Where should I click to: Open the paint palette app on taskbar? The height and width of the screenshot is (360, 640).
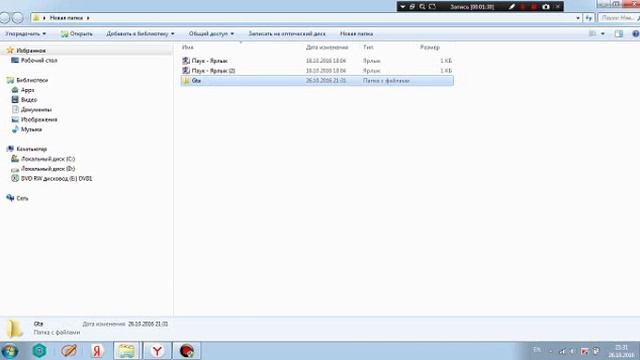click(69, 351)
